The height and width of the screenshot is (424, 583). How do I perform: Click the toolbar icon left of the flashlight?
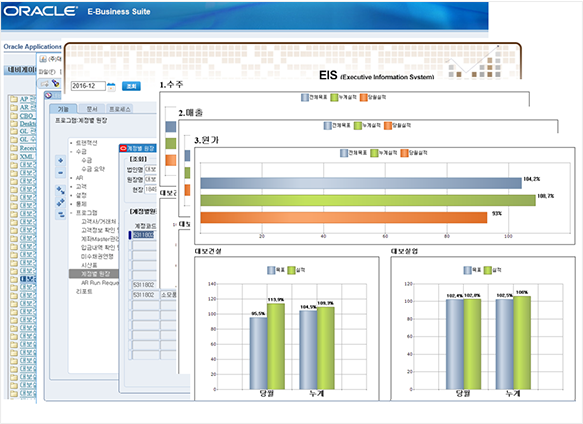[x=45, y=84]
